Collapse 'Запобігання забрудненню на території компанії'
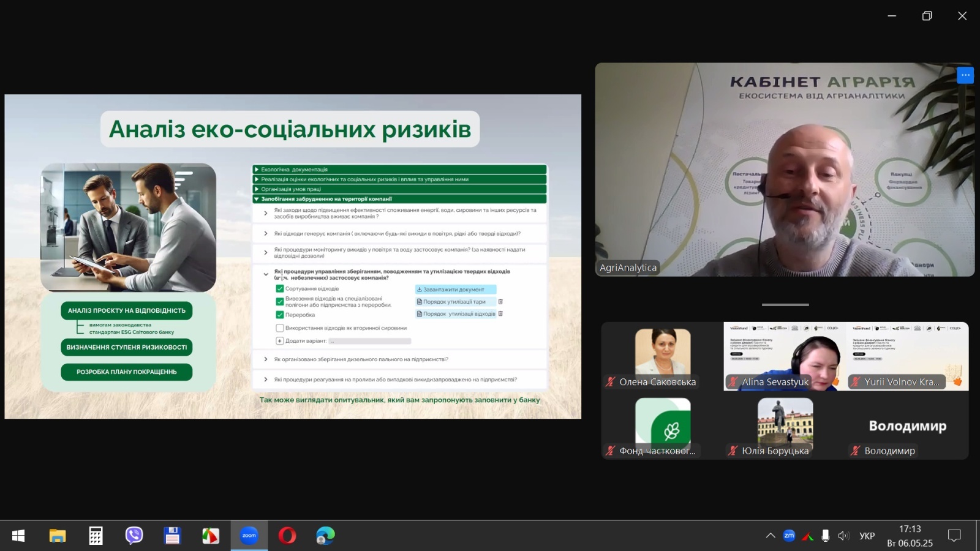Screen dimensions: 980x551 pos(399,199)
